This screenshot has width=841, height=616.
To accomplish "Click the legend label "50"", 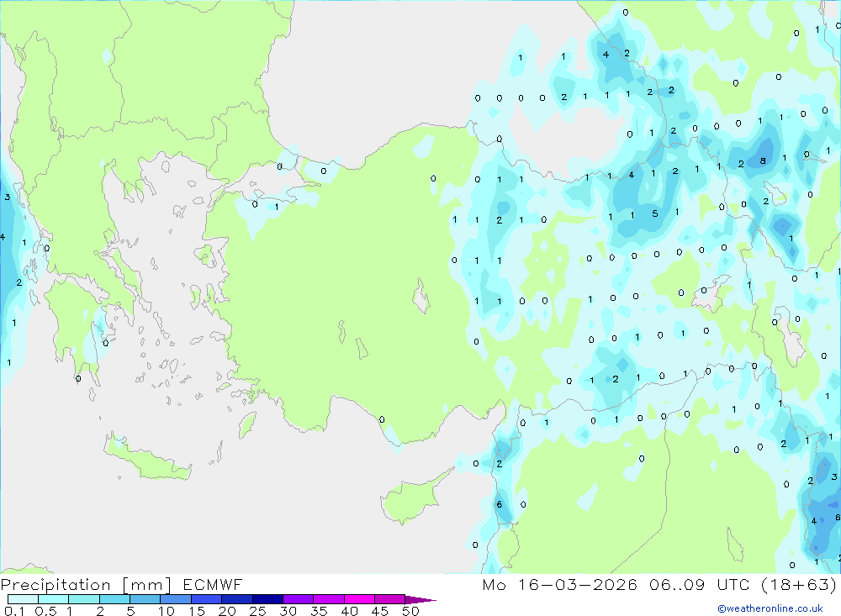I will (x=411, y=611).
